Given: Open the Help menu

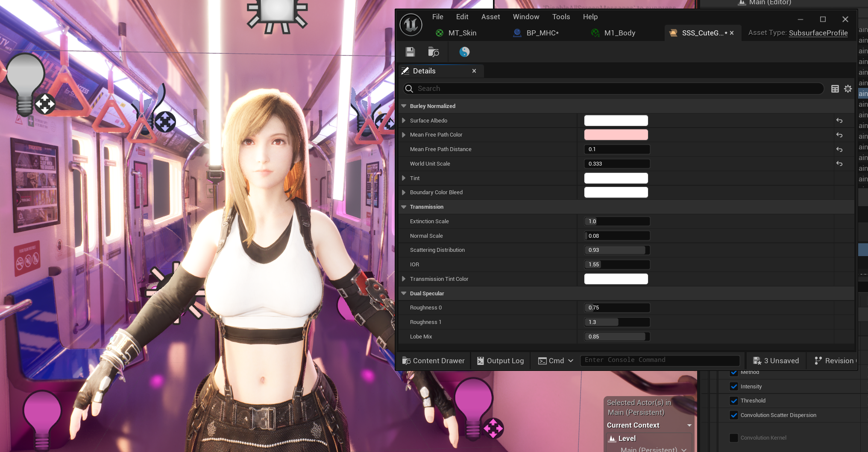Looking at the screenshot, I should pos(590,17).
